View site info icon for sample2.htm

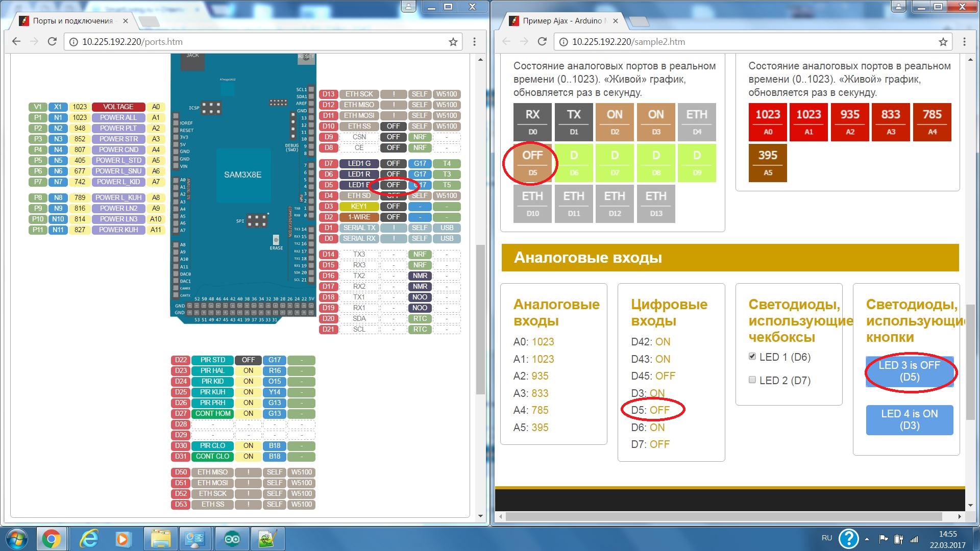(x=563, y=42)
